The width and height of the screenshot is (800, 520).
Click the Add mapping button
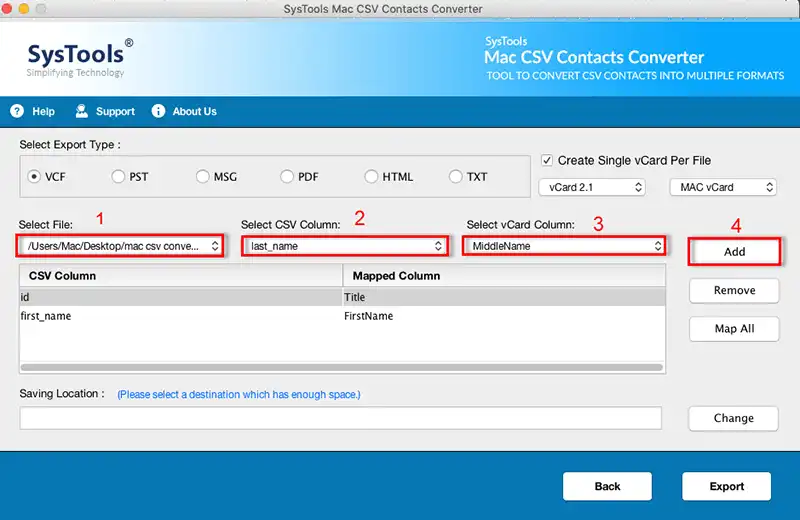click(734, 252)
